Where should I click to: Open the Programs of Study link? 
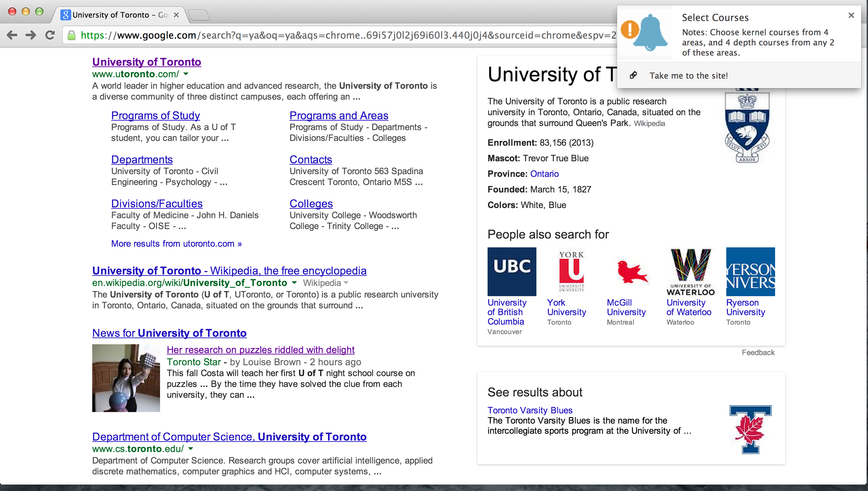(155, 116)
